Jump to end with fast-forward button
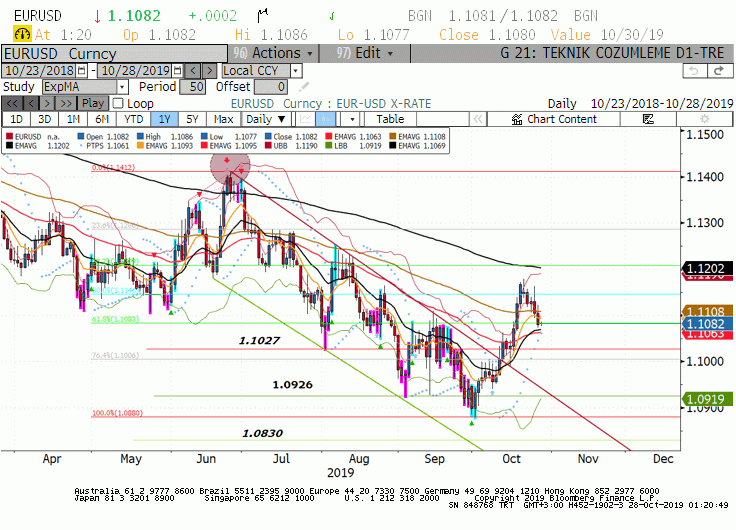Viewport: 736px width, 530px height. coord(66,103)
